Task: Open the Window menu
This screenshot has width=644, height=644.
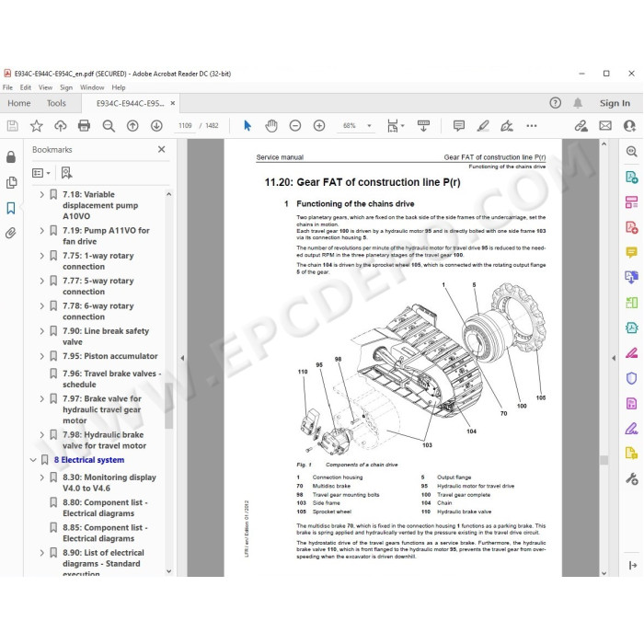Action: [92, 87]
